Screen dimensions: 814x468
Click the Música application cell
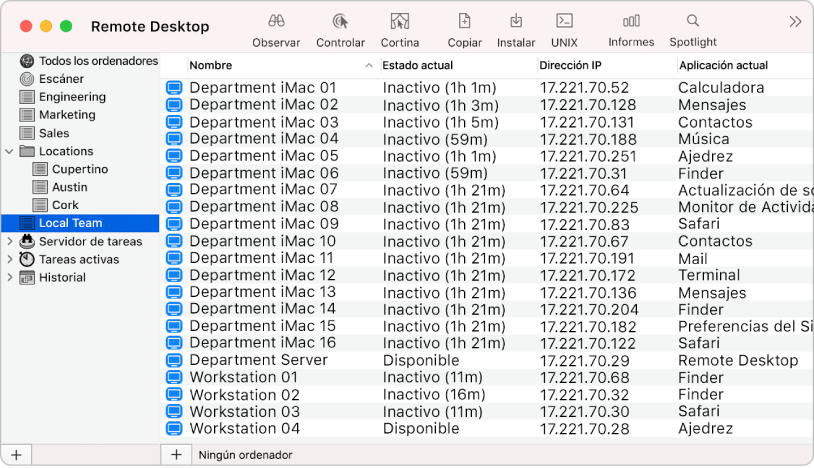703,139
